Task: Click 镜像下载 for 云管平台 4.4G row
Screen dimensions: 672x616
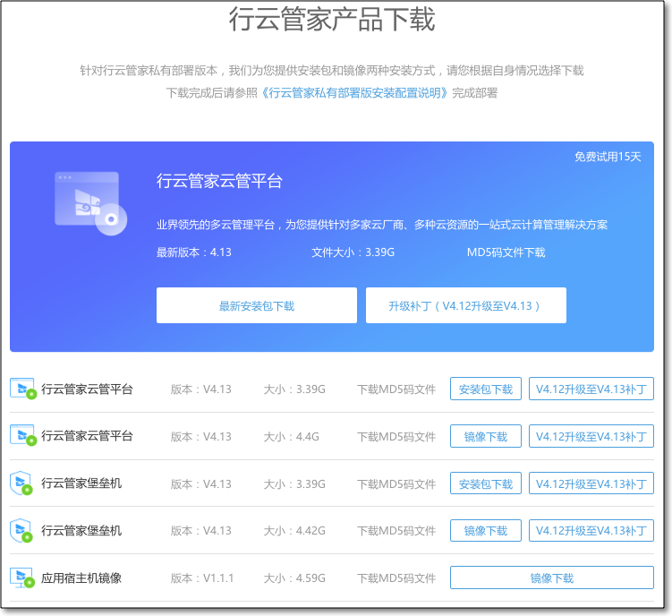Action: tap(486, 436)
